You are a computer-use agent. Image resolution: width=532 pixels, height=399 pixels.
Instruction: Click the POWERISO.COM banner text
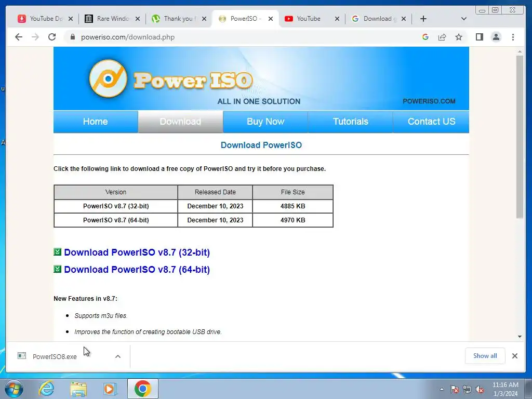click(429, 101)
